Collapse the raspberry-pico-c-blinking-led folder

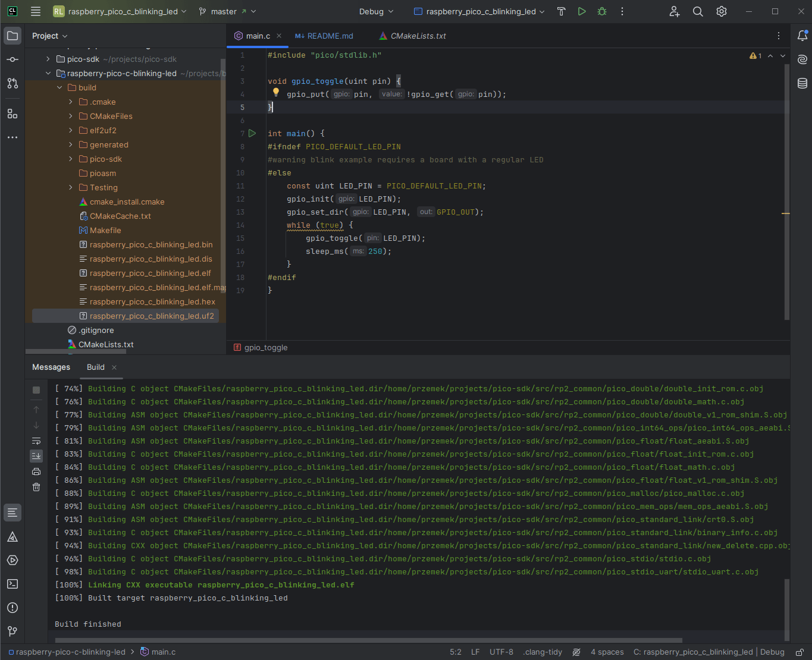tap(48, 73)
